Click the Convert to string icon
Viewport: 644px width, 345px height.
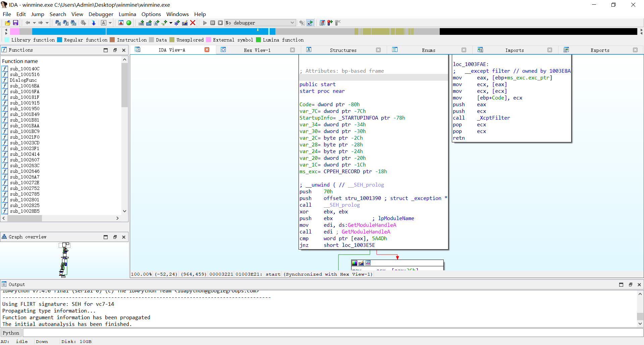157,23
